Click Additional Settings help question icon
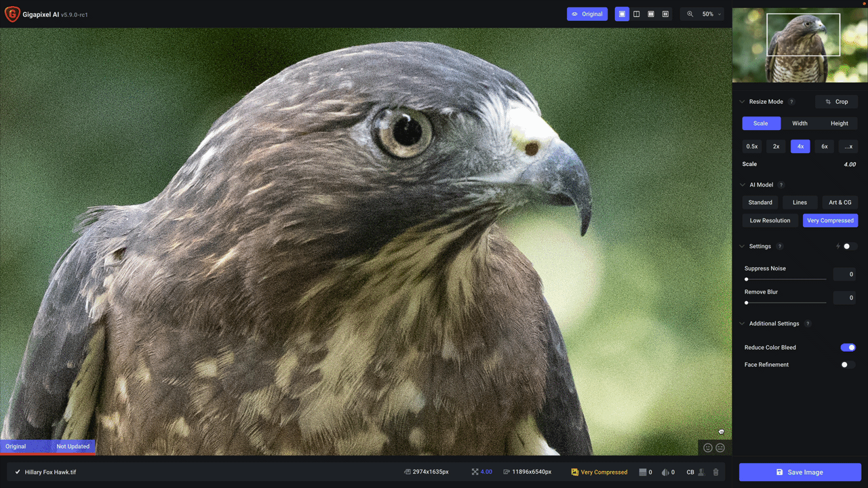Image resolution: width=868 pixels, height=488 pixels. pos(808,323)
